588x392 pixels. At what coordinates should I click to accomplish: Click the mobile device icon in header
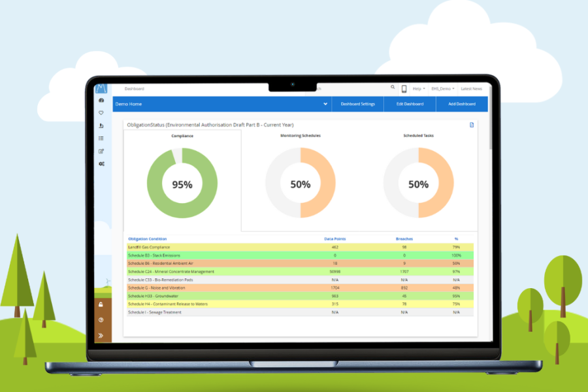[x=404, y=89]
